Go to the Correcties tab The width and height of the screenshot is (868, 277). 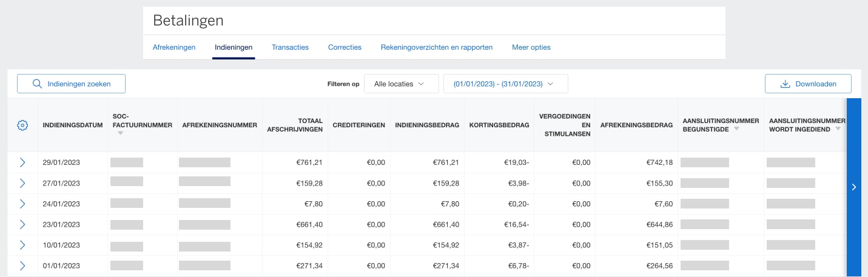coord(345,47)
